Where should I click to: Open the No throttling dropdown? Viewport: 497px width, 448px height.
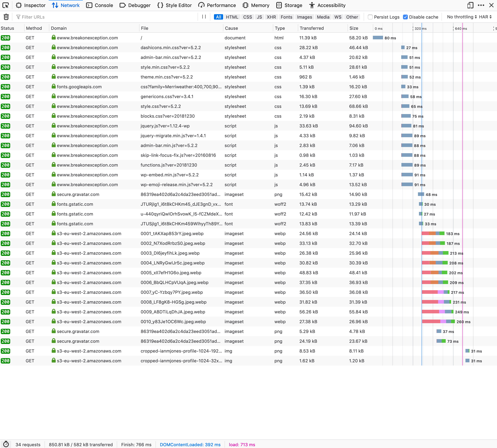coord(462,17)
